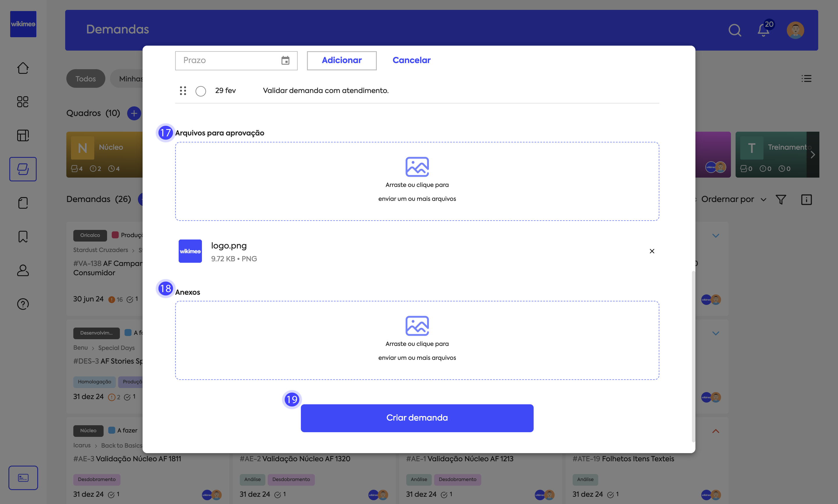Remove logo.png attachment with X
Screen dimensions: 838x504
pos(652,251)
